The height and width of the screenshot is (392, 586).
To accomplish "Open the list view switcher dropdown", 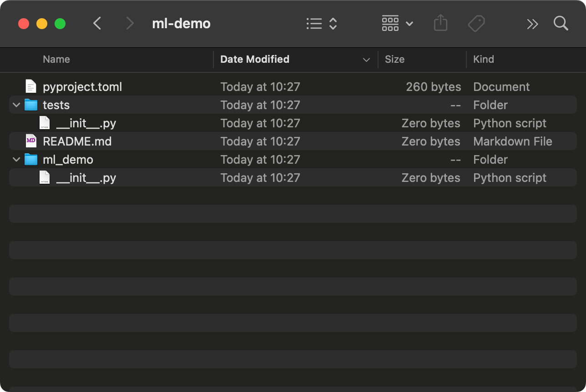I will (x=321, y=24).
